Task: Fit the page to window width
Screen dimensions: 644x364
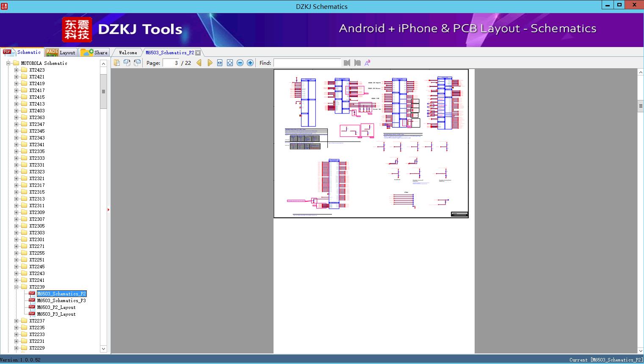Action: click(x=220, y=63)
